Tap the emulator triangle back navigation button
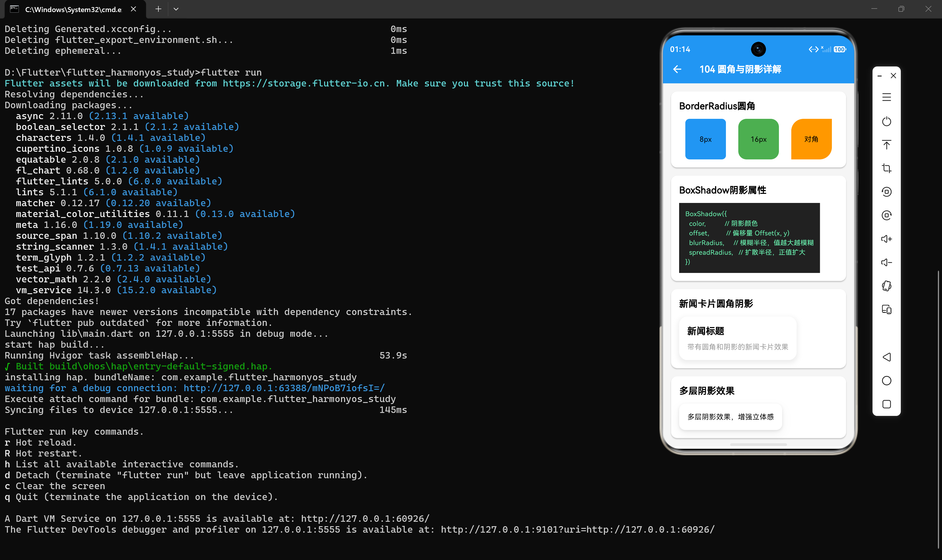This screenshot has width=942, height=560. (x=886, y=357)
